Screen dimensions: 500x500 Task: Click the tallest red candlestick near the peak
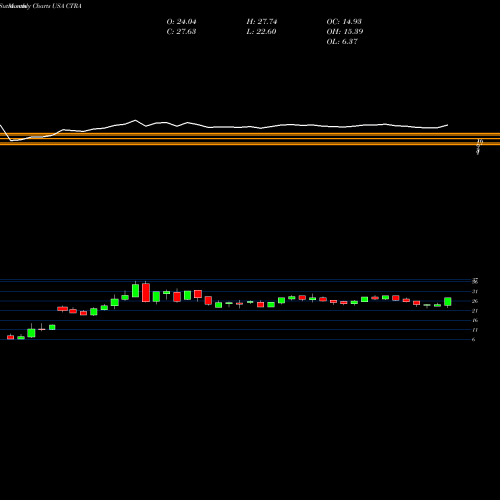[146, 293]
